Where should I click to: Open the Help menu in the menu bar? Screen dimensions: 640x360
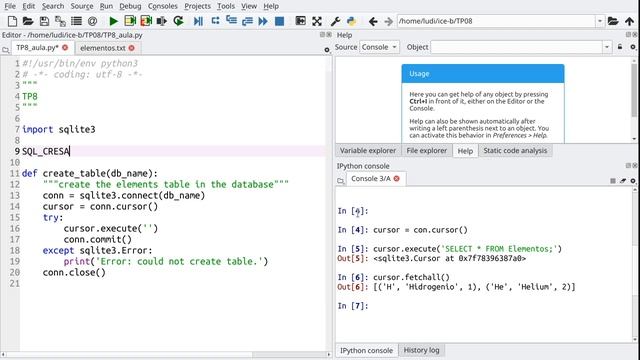coord(271,6)
